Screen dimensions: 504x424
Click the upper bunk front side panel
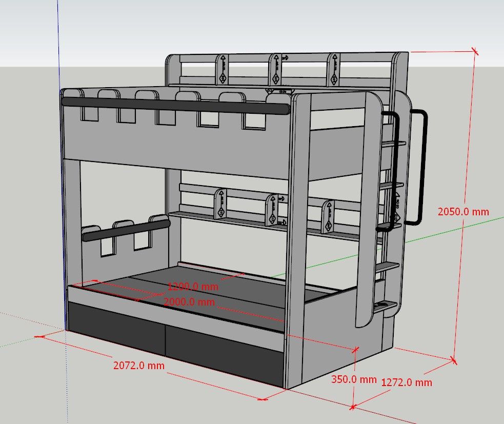(x=174, y=149)
